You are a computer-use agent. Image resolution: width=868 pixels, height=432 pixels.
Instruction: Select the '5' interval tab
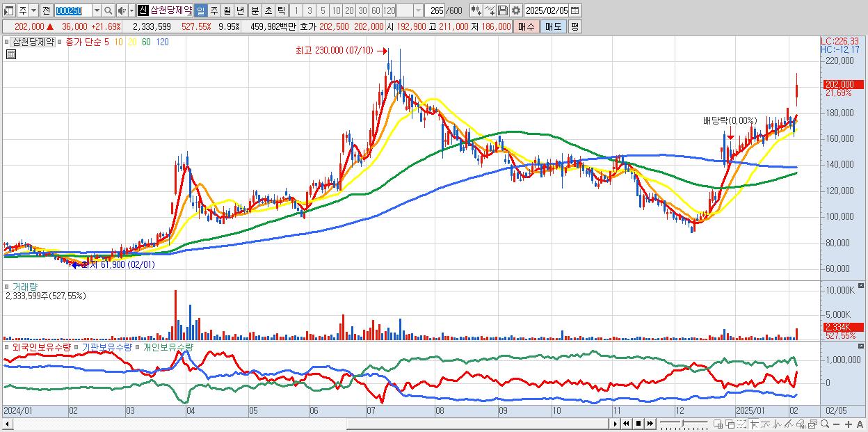point(323,10)
